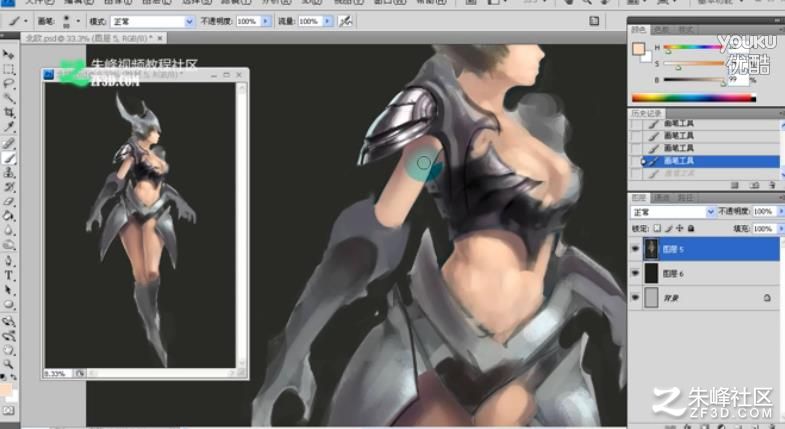This screenshot has height=429, width=785.
Task: Click the H hue slider in Color panel
Action: tap(694, 48)
